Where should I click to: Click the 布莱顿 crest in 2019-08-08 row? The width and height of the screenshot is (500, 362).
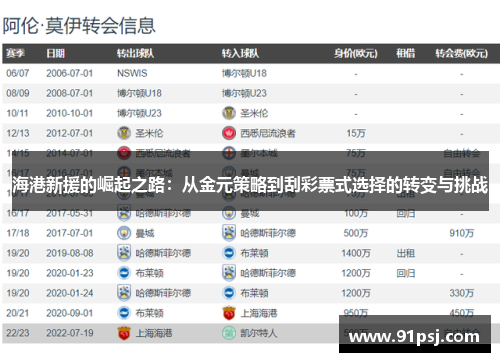[229, 253]
